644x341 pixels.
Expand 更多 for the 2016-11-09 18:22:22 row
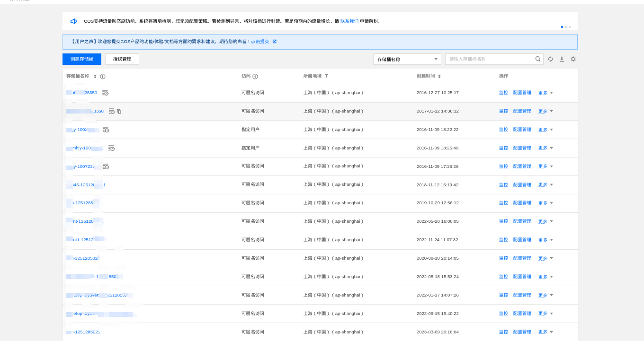(546, 130)
